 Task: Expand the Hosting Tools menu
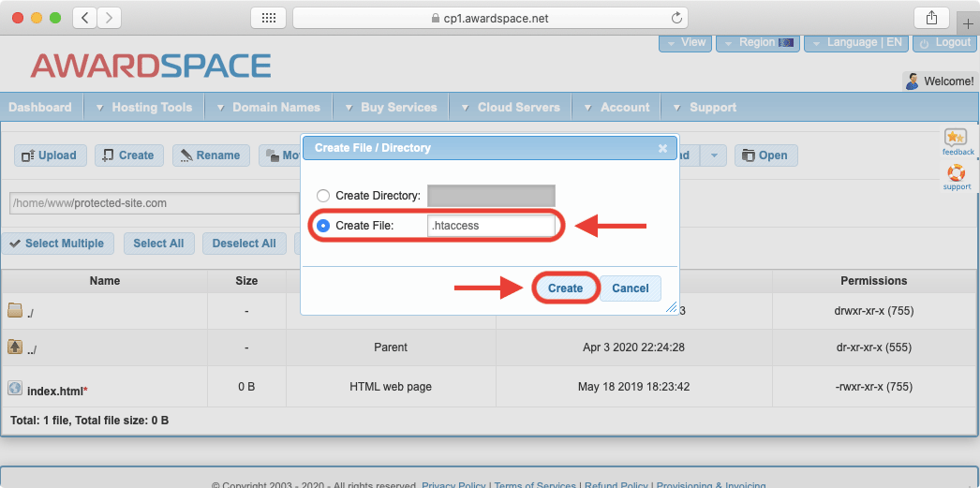tap(143, 108)
